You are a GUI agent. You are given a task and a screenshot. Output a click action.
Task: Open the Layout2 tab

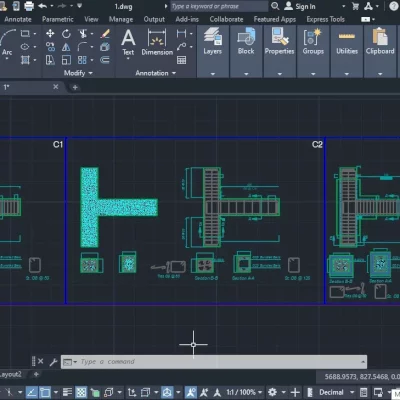[x=11, y=374]
